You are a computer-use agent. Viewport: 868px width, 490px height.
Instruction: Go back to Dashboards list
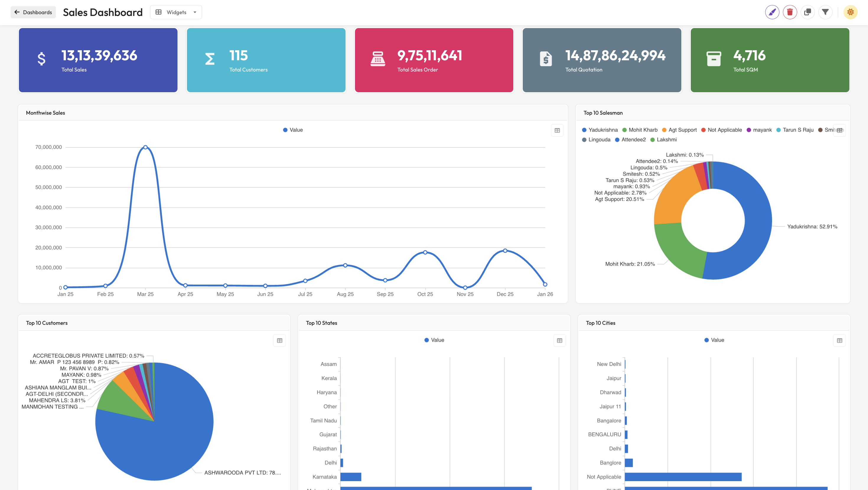pyautogui.click(x=33, y=12)
